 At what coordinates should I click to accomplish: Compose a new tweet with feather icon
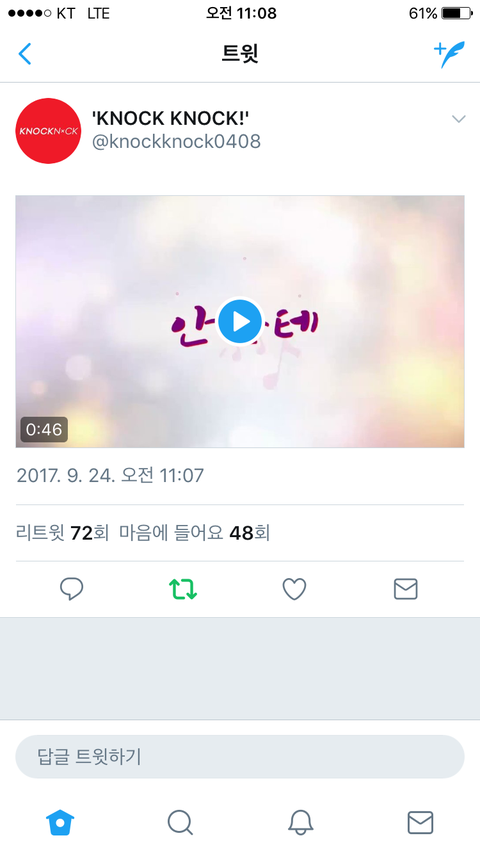tap(449, 54)
